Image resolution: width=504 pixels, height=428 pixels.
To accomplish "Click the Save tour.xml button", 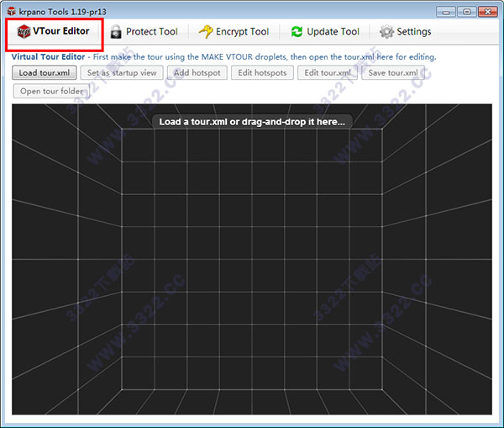I will point(393,72).
